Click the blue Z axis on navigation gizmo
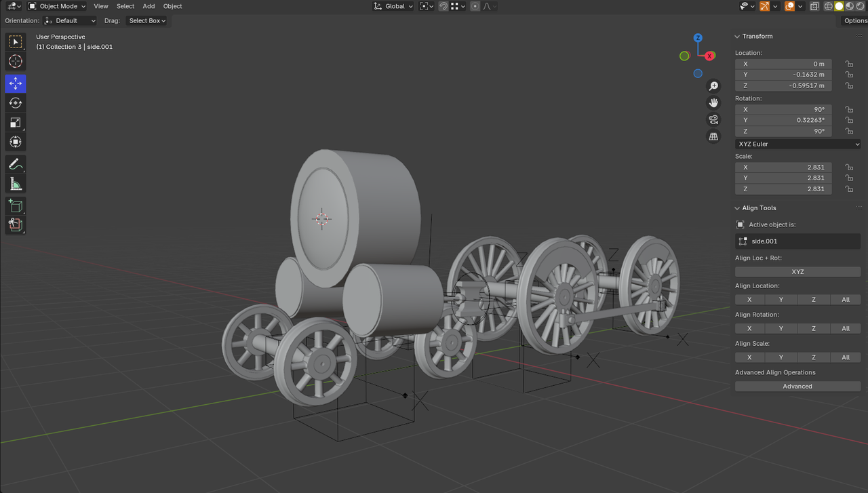868x493 pixels. [698, 38]
